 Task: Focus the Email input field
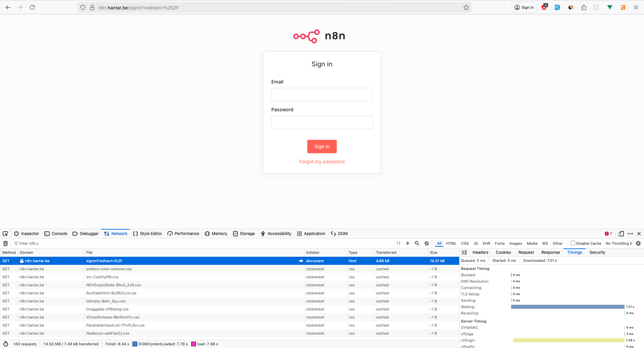coord(322,95)
